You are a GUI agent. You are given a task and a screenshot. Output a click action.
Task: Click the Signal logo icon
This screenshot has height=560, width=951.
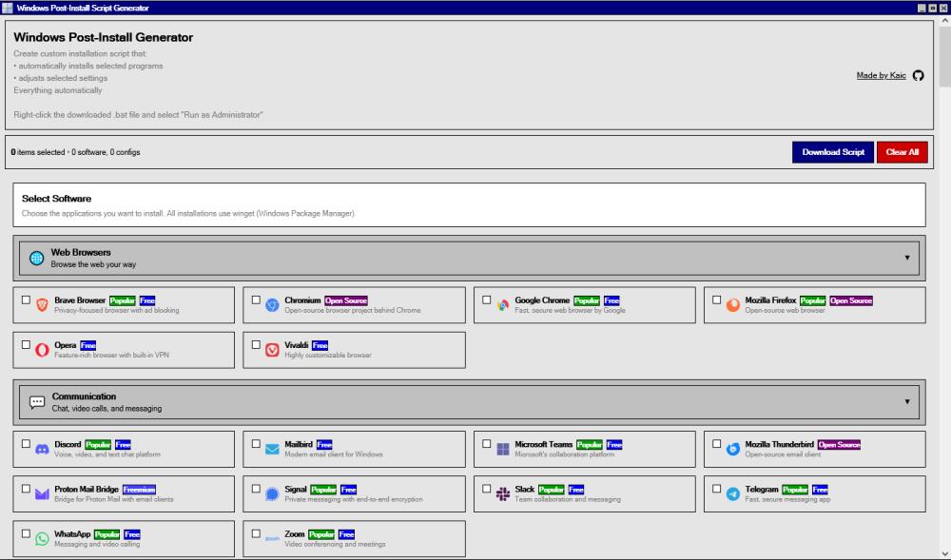tap(272, 494)
